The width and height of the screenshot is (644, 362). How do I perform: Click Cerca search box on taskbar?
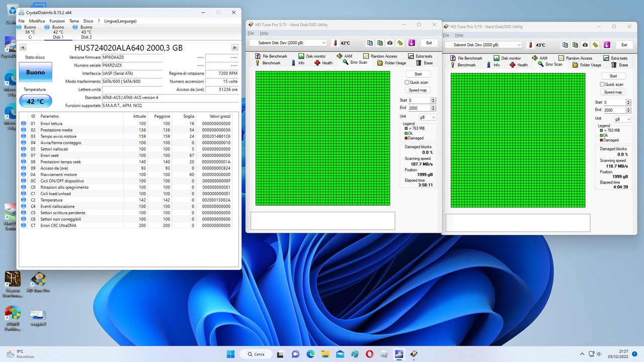[x=257, y=354]
